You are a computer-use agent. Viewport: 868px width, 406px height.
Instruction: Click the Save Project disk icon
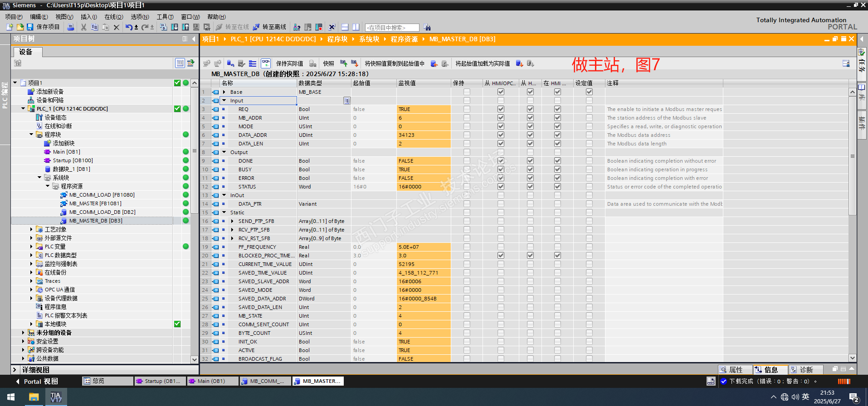pyautogui.click(x=30, y=27)
